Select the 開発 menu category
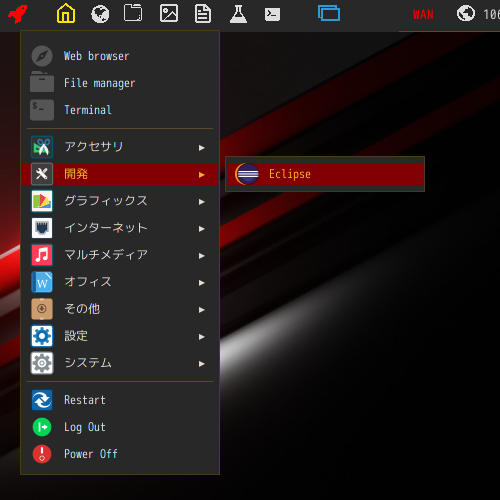Screen dimensions: 500x500 (x=120, y=174)
